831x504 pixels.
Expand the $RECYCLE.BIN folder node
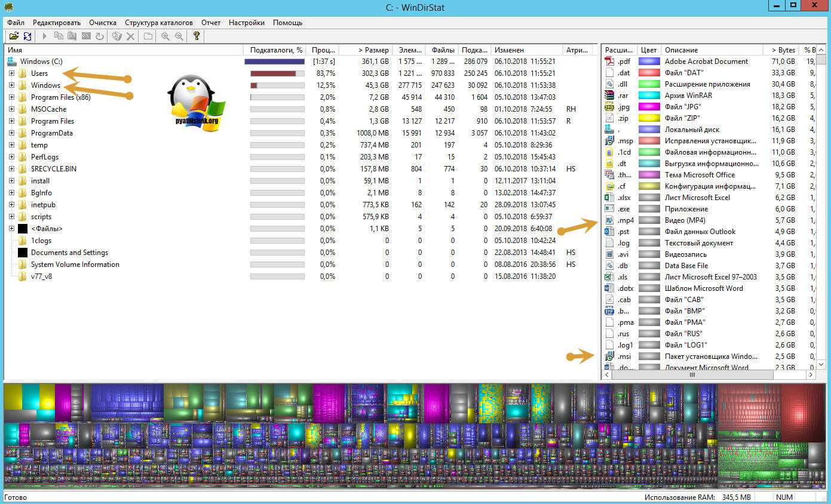click(x=11, y=169)
